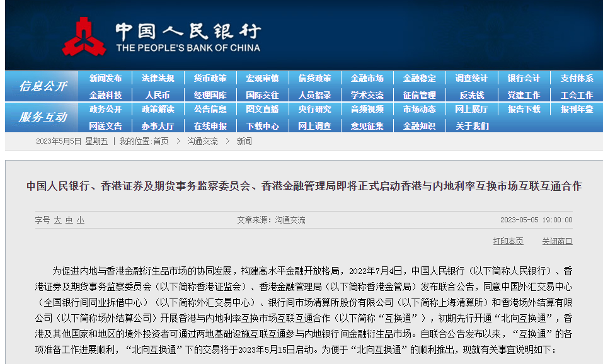Click the People's Bank of China logo emblem
The width and height of the screenshot is (603, 364).
(84, 37)
